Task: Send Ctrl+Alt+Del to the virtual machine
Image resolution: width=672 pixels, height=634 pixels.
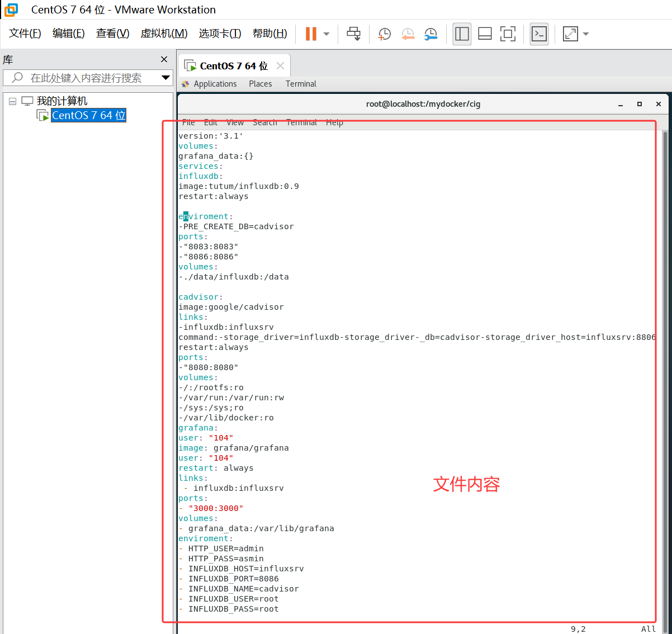Action: (x=353, y=34)
